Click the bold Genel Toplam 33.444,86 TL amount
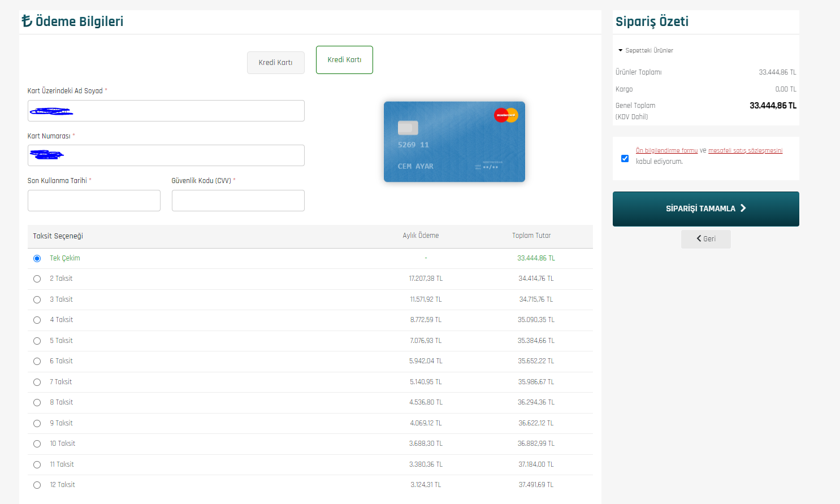 pos(773,106)
